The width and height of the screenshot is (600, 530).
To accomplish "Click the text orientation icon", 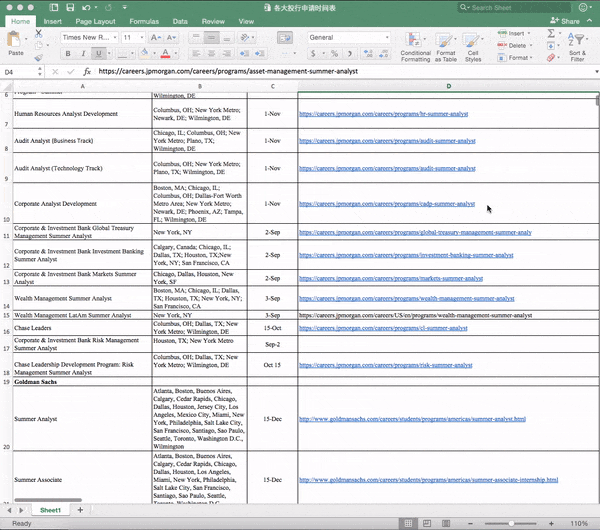I will coord(244,38).
